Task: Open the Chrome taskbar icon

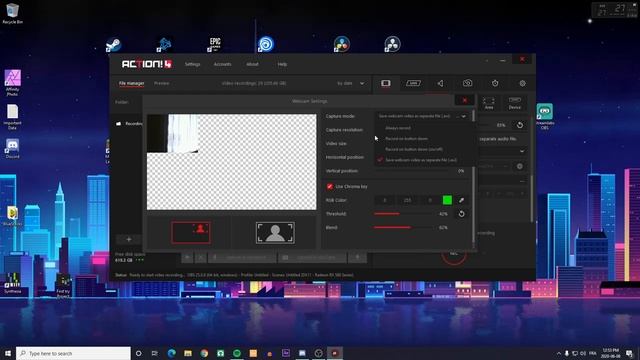Action: coord(204,353)
